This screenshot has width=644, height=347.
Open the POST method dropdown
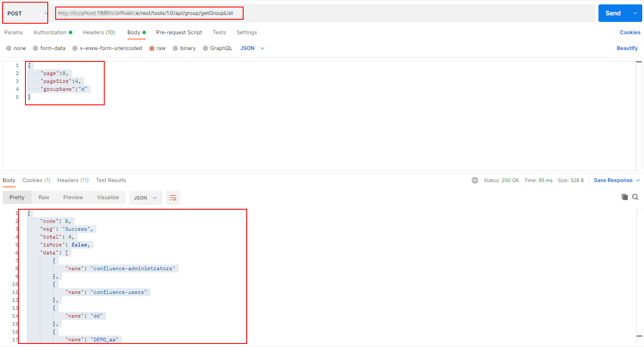pos(25,13)
